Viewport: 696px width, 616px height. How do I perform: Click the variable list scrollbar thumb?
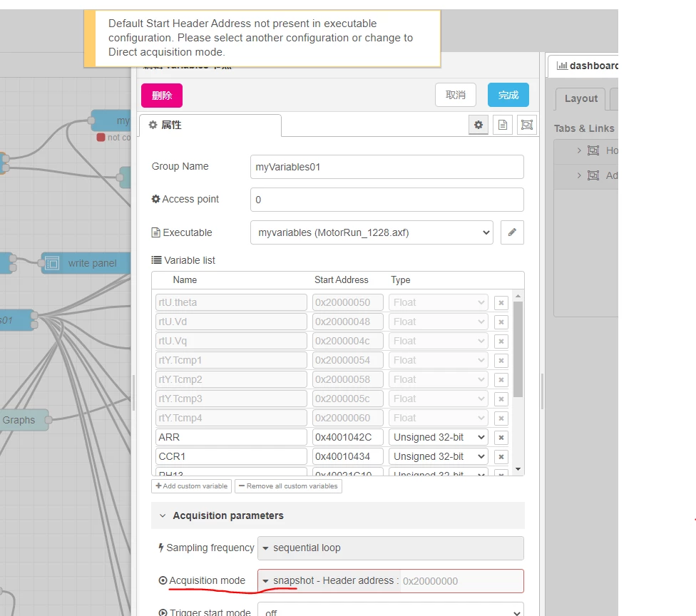[518, 349]
